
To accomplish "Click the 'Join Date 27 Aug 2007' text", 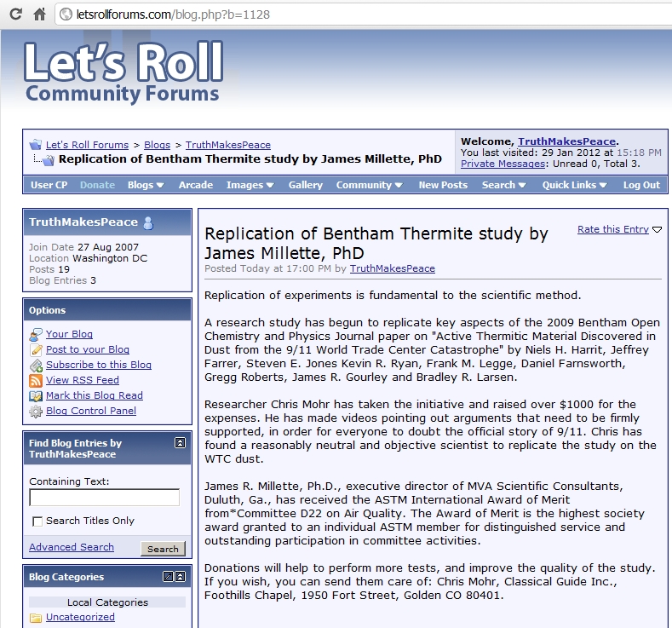I will click(x=83, y=247).
